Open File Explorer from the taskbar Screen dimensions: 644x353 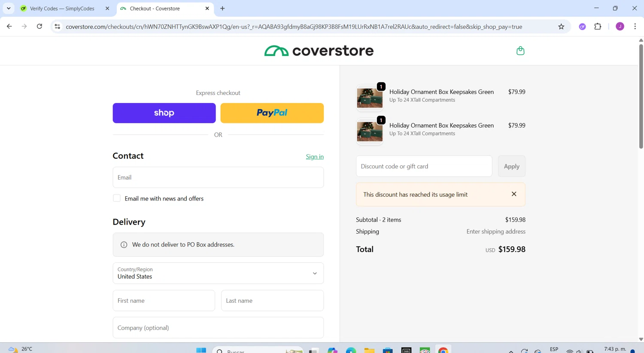pyautogui.click(x=369, y=350)
